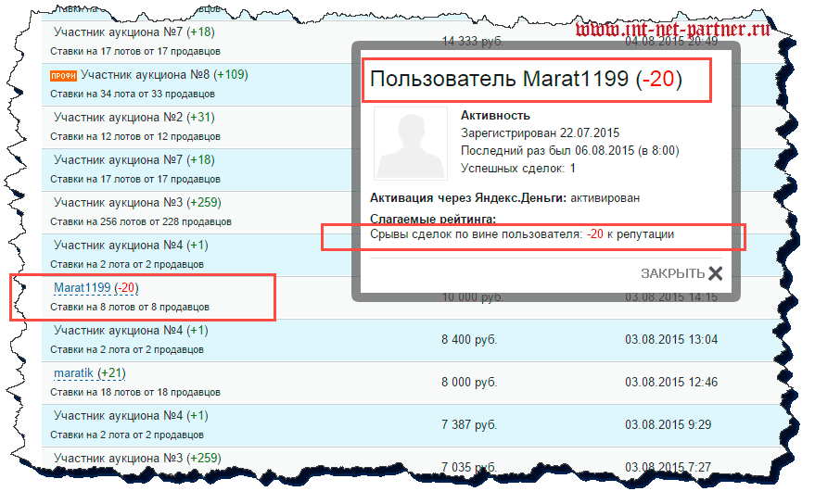Viewport: 815px width, 504px height.
Task: Open the Marat1199 profile link in list
Action: (82, 288)
